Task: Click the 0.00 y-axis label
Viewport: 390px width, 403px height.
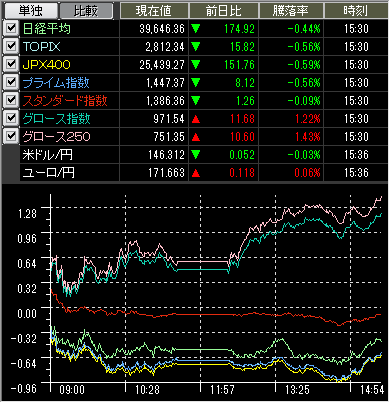Action: pos(27,314)
